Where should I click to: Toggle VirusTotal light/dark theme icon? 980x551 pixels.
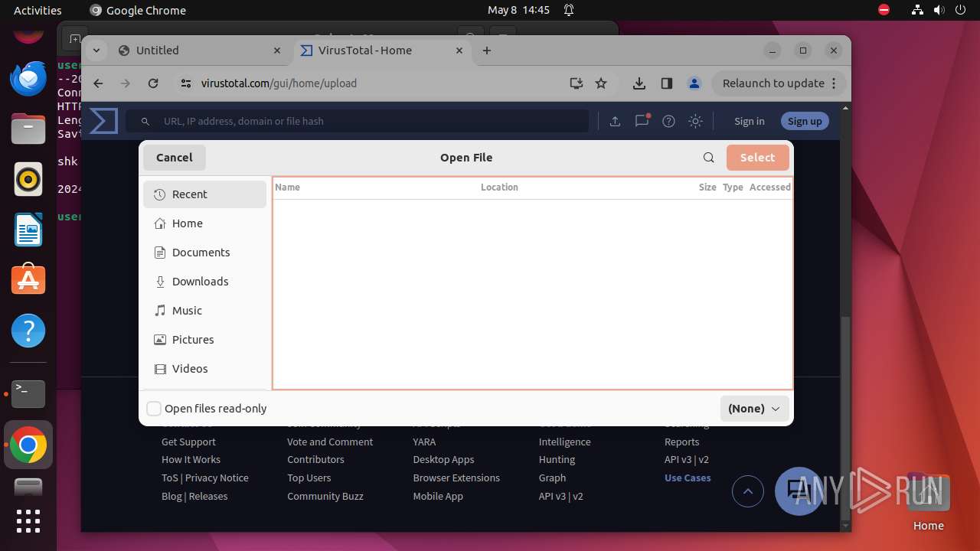695,121
